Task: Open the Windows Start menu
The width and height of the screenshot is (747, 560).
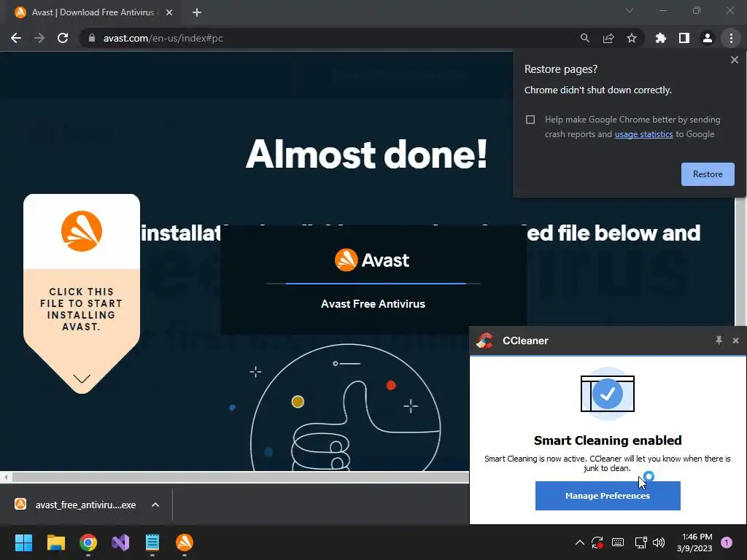Action: click(x=23, y=542)
